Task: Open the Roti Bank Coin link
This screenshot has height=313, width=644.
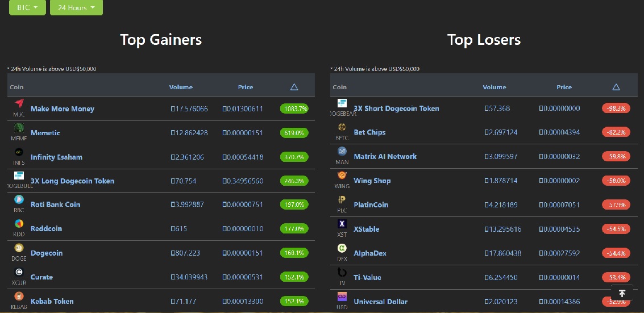Action: coord(56,205)
